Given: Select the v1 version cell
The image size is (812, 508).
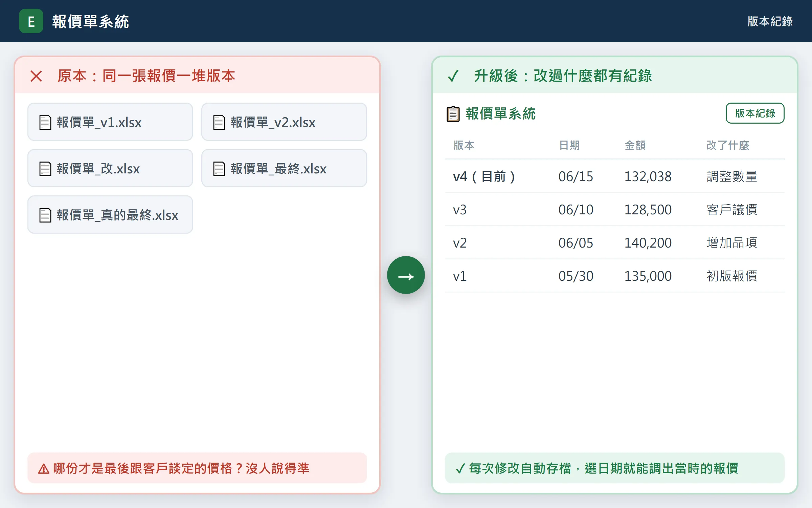Looking at the screenshot, I should click(460, 276).
